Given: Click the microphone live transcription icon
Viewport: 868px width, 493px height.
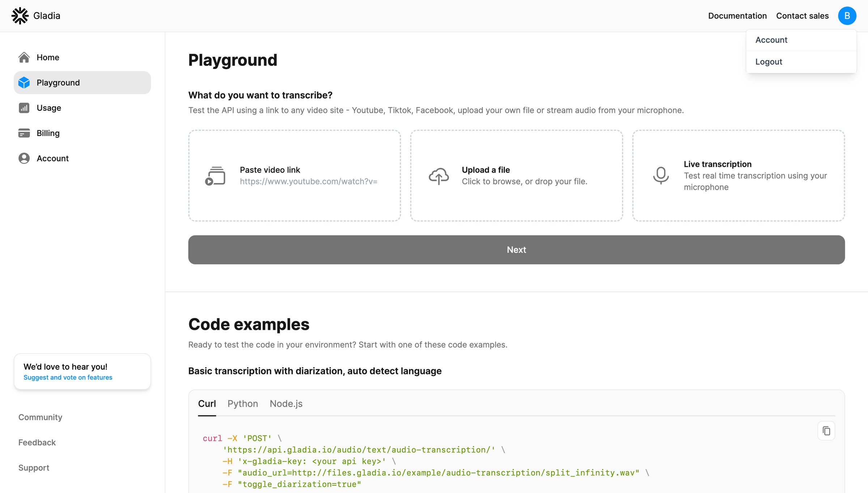Looking at the screenshot, I should coord(661,175).
